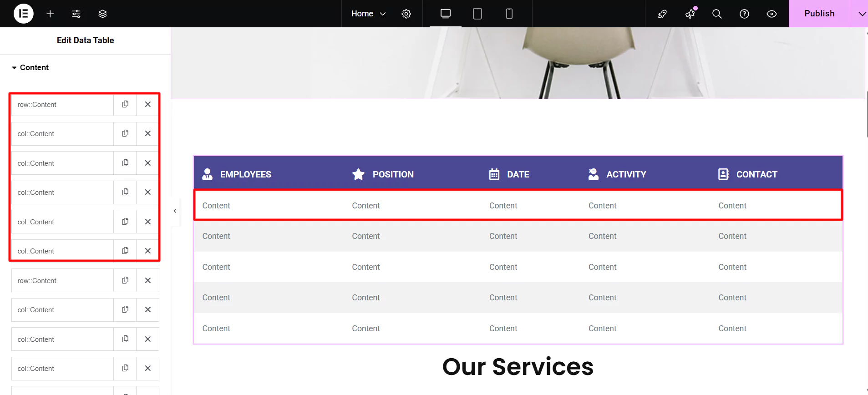868x395 pixels.
Task: Open publish options dropdown arrow
Action: pyautogui.click(x=862, y=14)
